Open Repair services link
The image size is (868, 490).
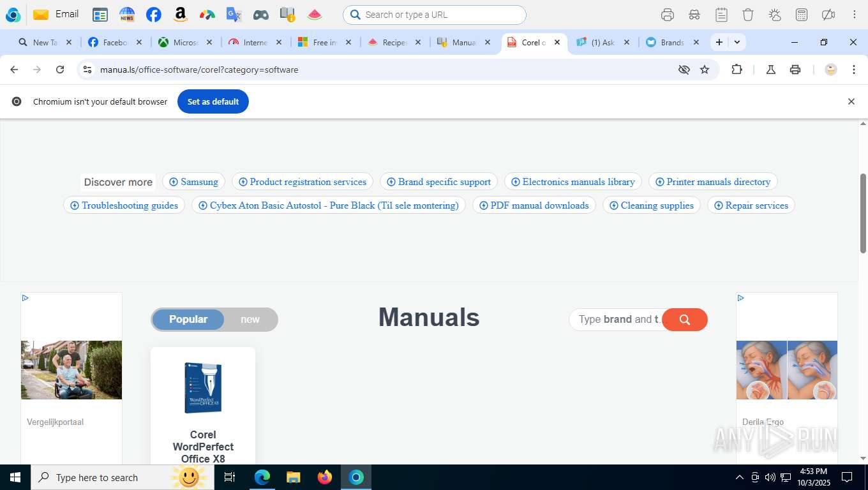click(751, 205)
